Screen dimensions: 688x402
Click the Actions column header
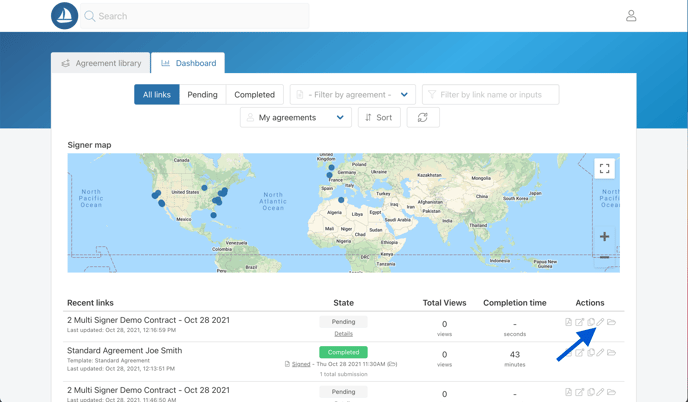click(590, 303)
